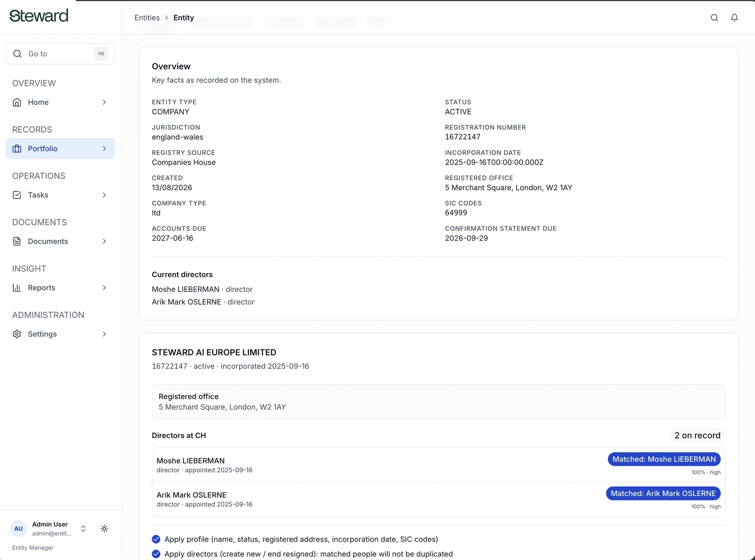Click confirmation statement due 2026-09-29

466,238
